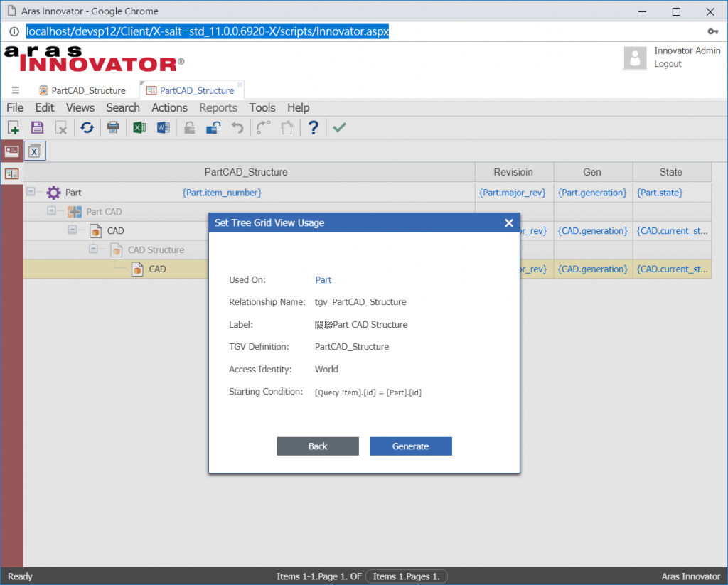Click the Undo toolbar icon
The height and width of the screenshot is (585, 728).
(237, 127)
